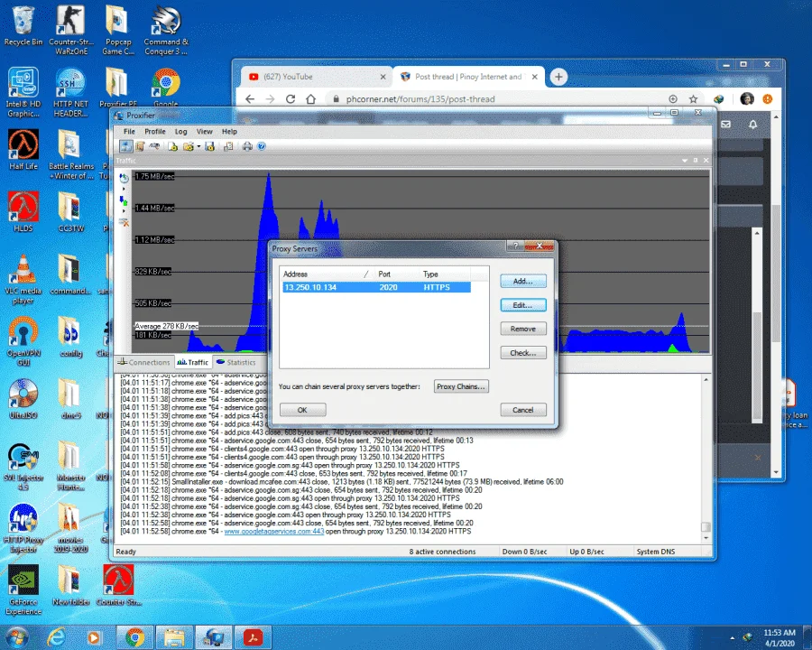Sort by the Type column header

(444, 274)
